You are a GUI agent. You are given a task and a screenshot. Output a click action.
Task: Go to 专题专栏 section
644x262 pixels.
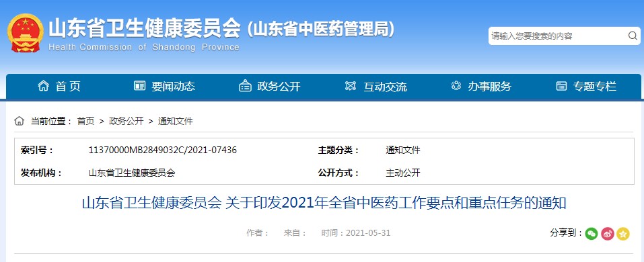click(x=595, y=87)
